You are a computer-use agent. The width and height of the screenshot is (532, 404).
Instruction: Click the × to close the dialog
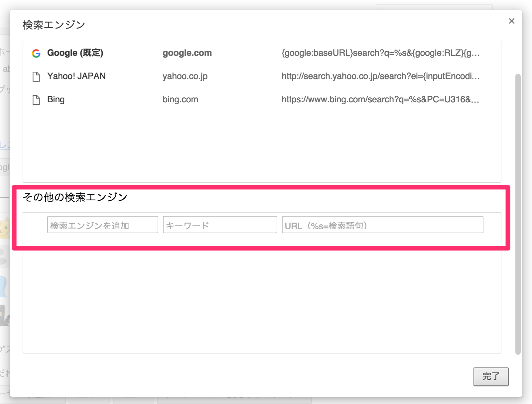(511, 21)
